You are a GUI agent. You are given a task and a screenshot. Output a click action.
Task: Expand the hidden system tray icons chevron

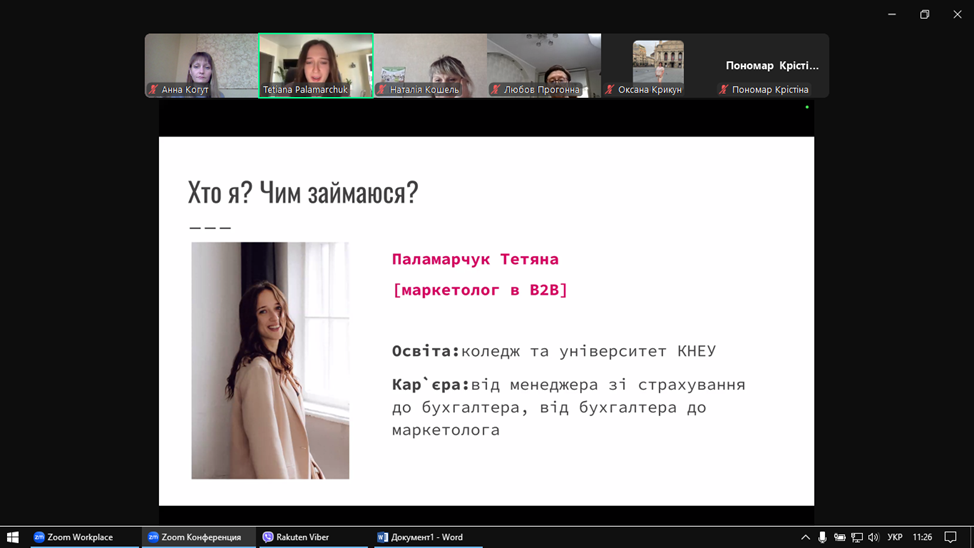pyautogui.click(x=805, y=537)
